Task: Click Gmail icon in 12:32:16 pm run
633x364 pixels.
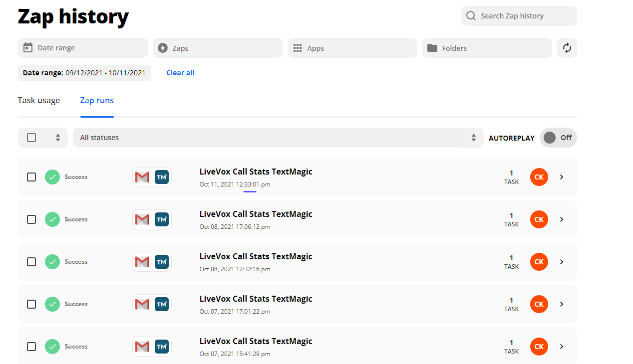Action: (x=142, y=262)
